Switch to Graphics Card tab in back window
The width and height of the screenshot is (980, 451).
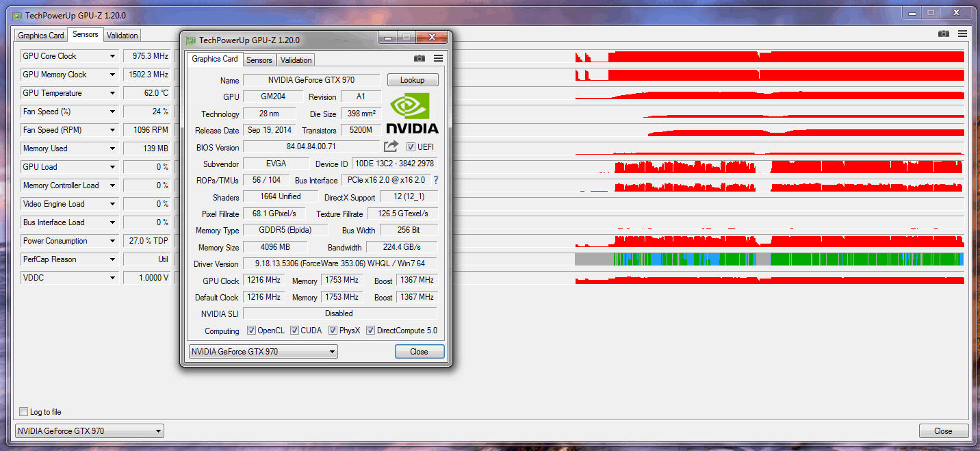(41, 36)
